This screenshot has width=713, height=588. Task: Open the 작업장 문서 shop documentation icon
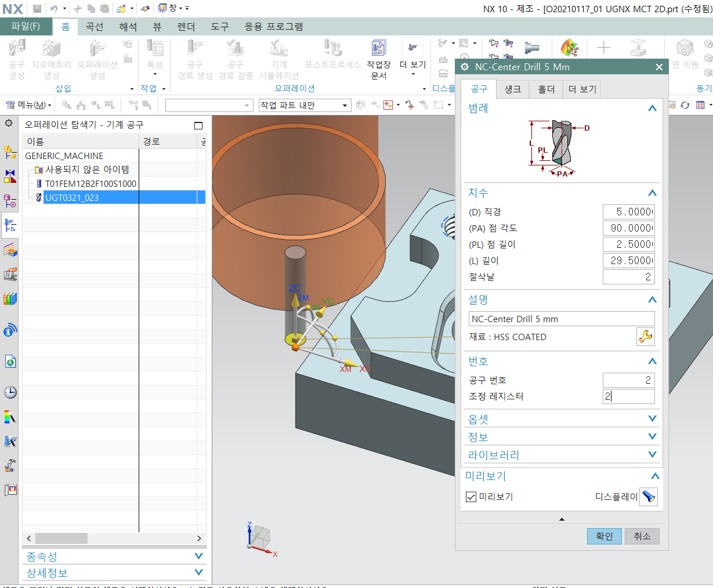click(x=379, y=59)
